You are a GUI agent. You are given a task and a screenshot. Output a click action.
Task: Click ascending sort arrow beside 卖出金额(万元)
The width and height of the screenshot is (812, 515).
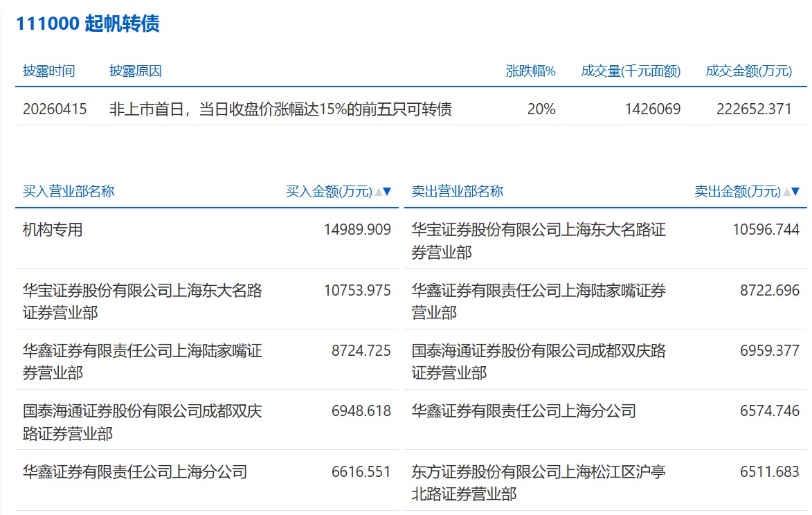[x=787, y=192]
